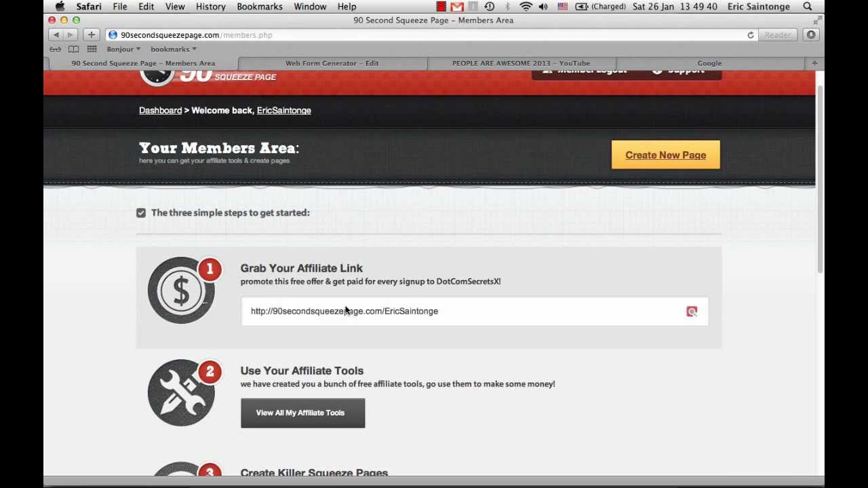Screen dimensions: 868x488
Task: Click the Your Members Area heading
Action: click(219, 148)
